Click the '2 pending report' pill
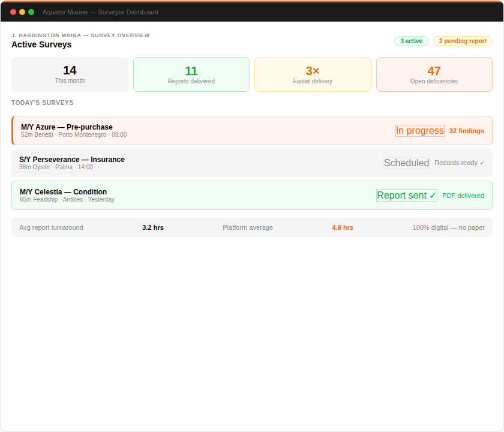The image size is (504, 432). tap(463, 41)
